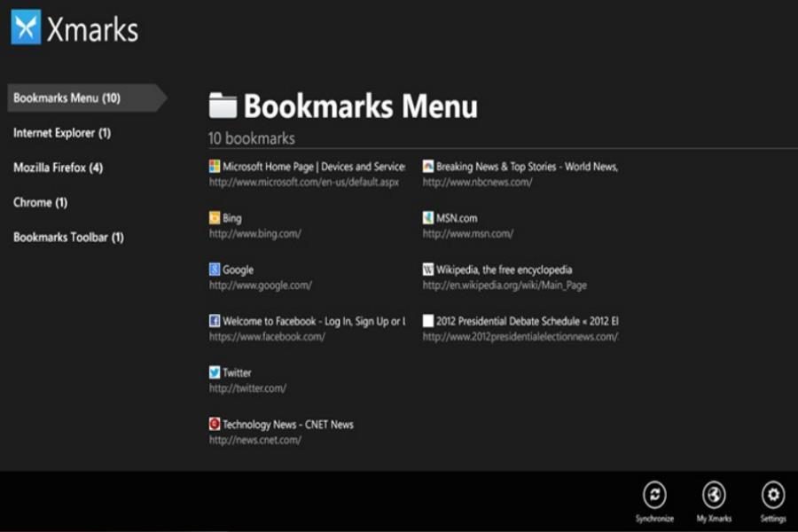
Task: Select Bookmarks Menu (10) in sidebar
Action: [x=67, y=98]
